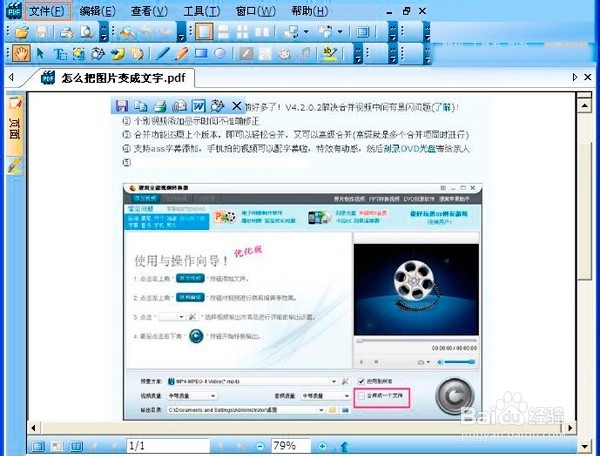Expand the file toolbar overflow options

click(104, 32)
